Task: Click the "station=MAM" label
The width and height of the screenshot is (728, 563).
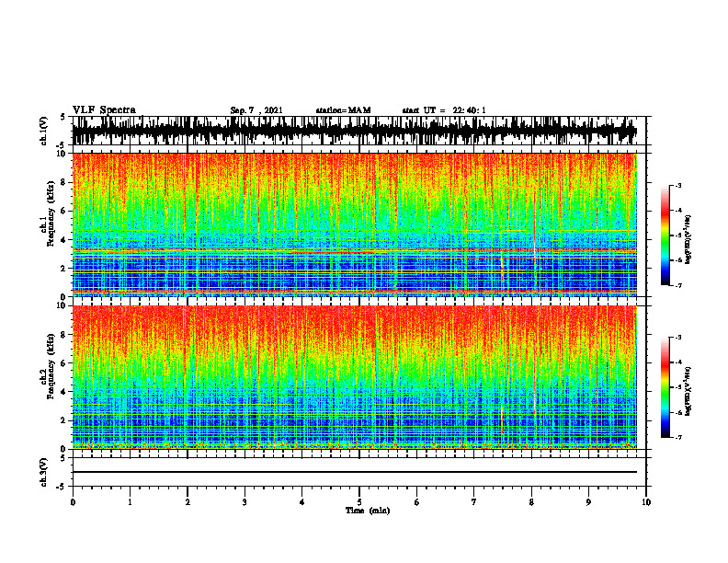Action: (343, 110)
